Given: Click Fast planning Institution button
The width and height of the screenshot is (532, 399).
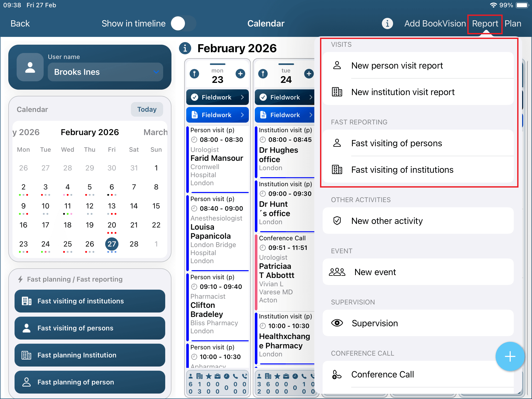Looking at the screenshot, I should click(90, 355).
